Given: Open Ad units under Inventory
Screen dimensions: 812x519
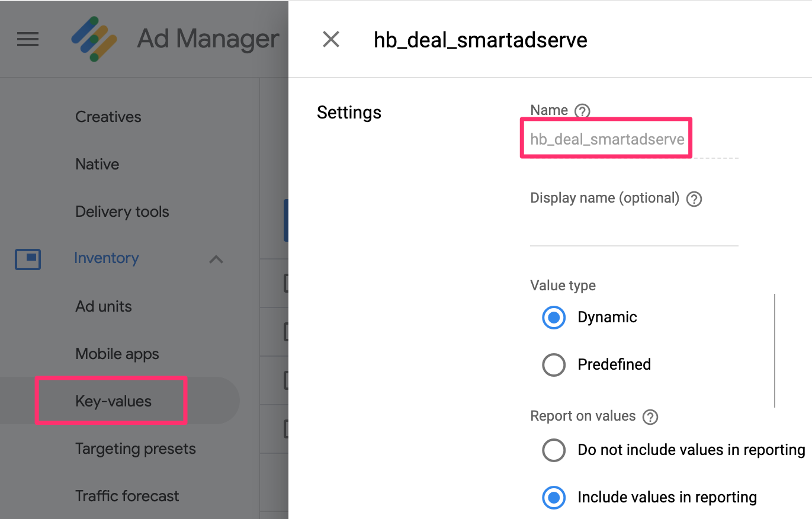Looking at the screenshot, I should 104,306.
